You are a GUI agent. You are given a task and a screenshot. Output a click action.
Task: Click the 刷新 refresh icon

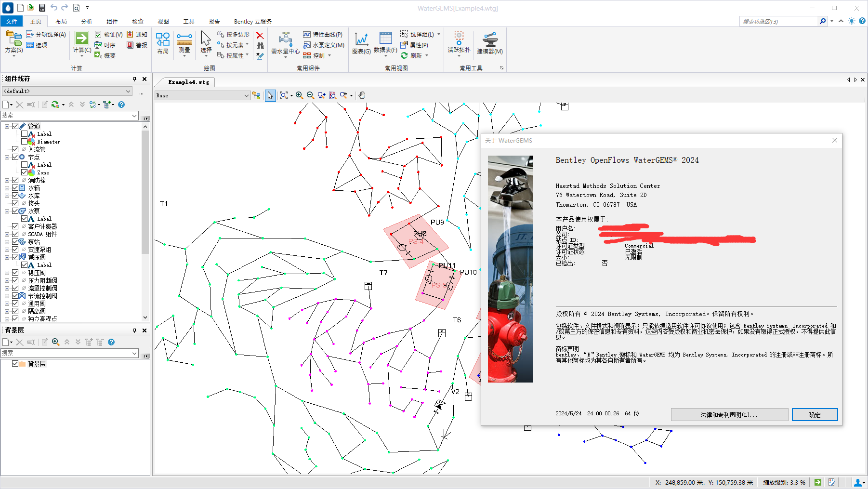click(404, 55)
